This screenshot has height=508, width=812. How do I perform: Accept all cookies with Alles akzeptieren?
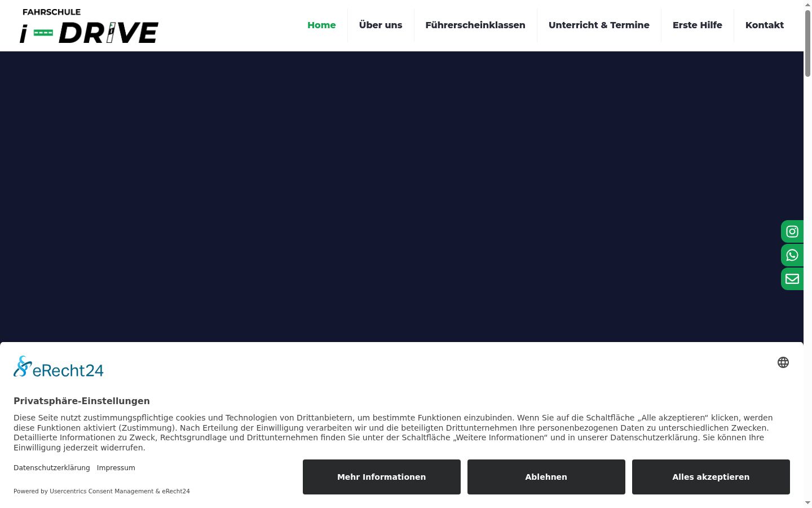(711, 477)
